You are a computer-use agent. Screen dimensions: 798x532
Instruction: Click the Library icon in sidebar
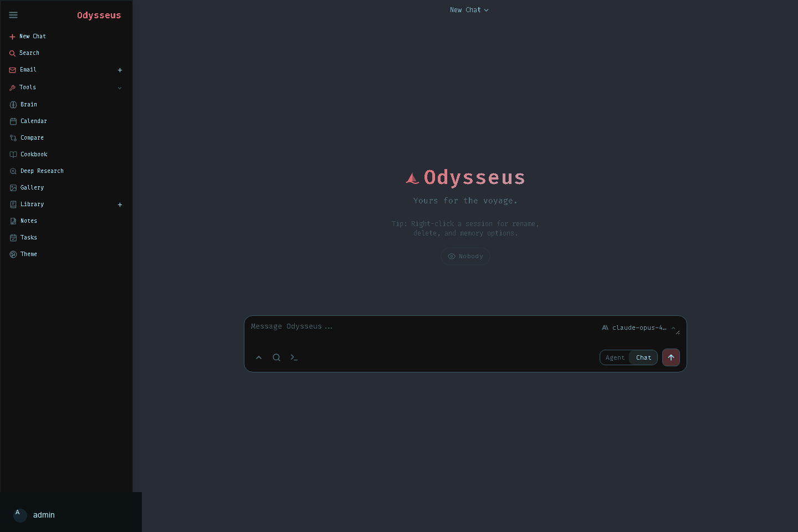tap(13, 204)
